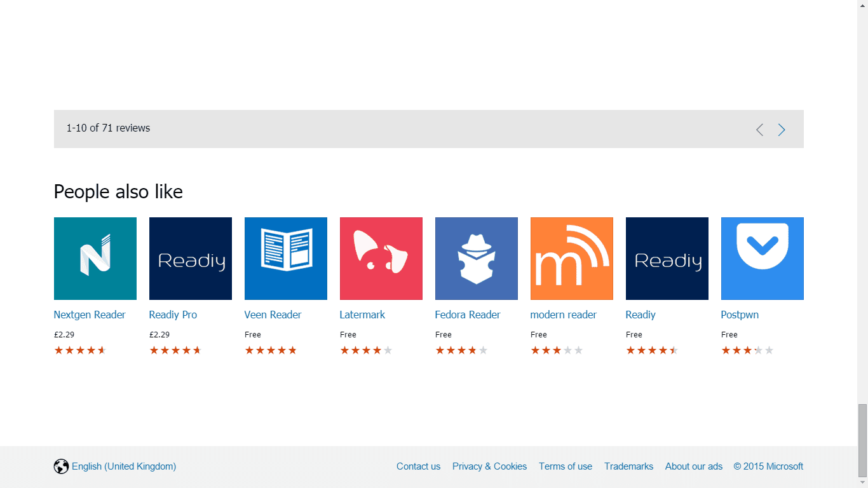The height and width of the screenshot is (488, 868).
Task: Open the Latermark app tile icon
Action: click(x=381, y=259)
